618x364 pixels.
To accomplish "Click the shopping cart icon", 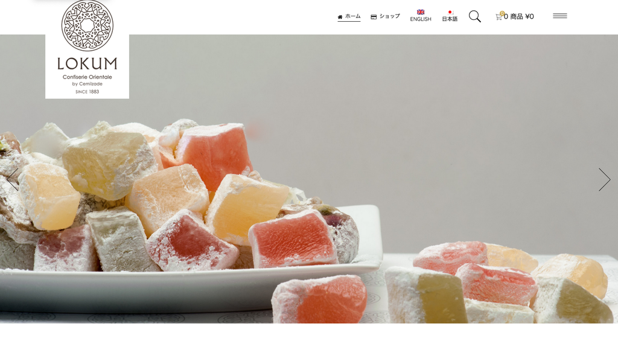I will click(499, 17).
